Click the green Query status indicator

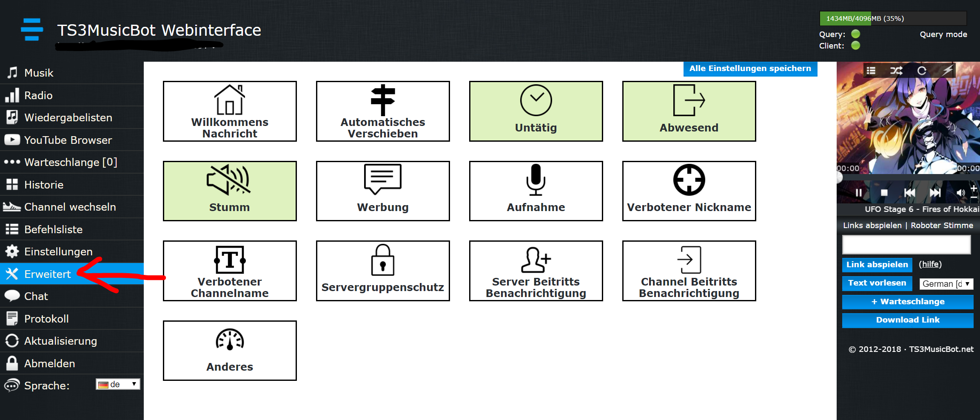click(856, 34)
